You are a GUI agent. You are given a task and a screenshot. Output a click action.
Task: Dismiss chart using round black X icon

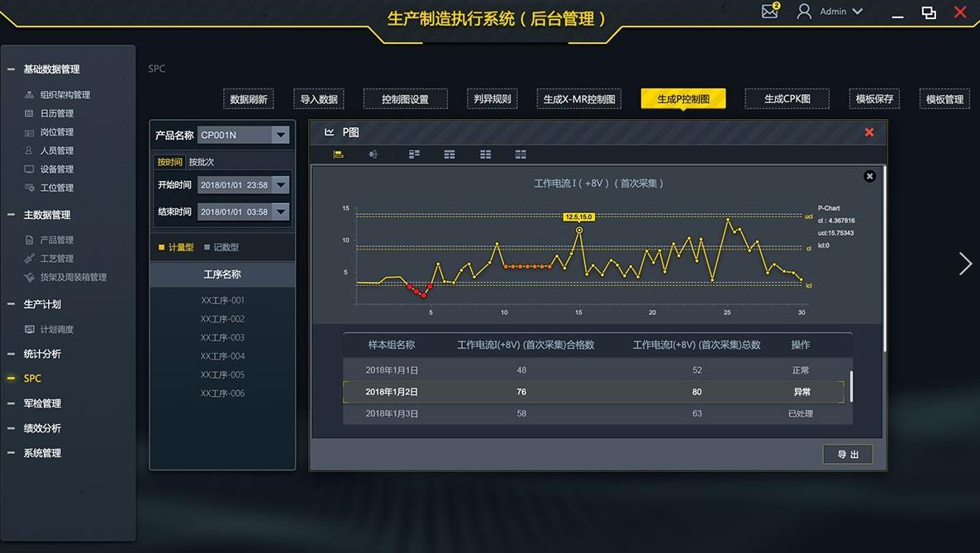869,176
